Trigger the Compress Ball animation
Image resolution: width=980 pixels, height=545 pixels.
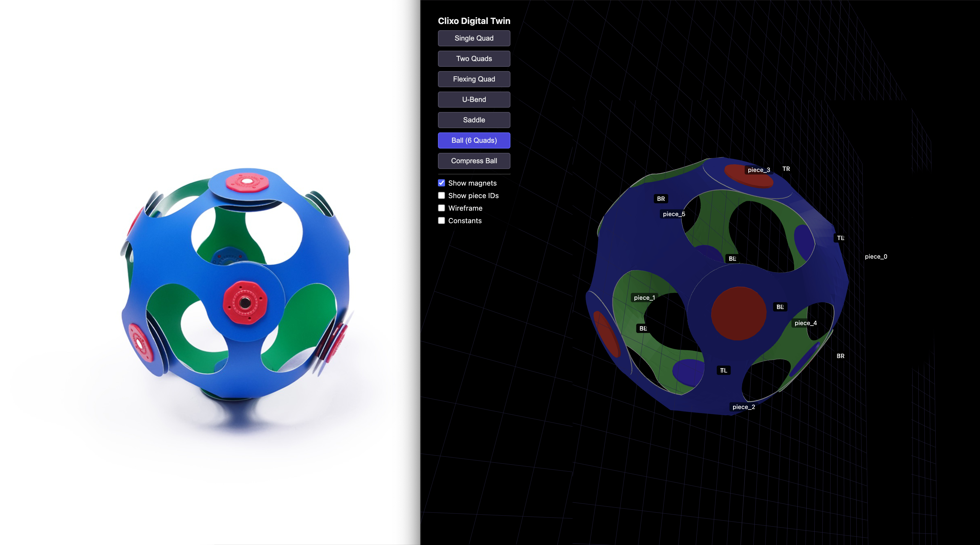coord(474,161)
